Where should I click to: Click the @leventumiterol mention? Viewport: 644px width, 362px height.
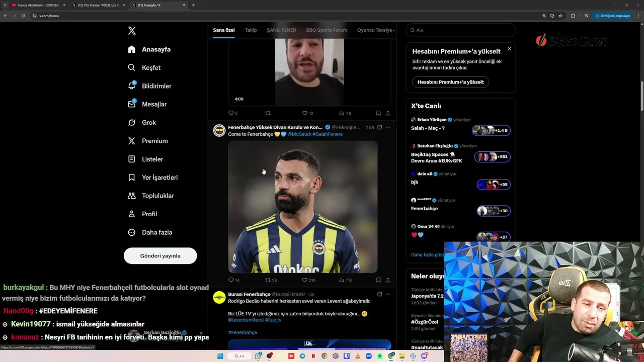click(246, 320)
